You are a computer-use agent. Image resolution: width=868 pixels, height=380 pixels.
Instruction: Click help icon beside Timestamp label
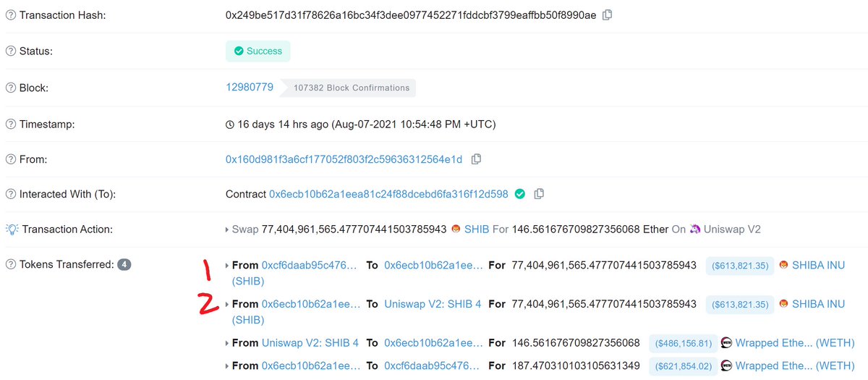pyautogui.click(x=10, y=124)
